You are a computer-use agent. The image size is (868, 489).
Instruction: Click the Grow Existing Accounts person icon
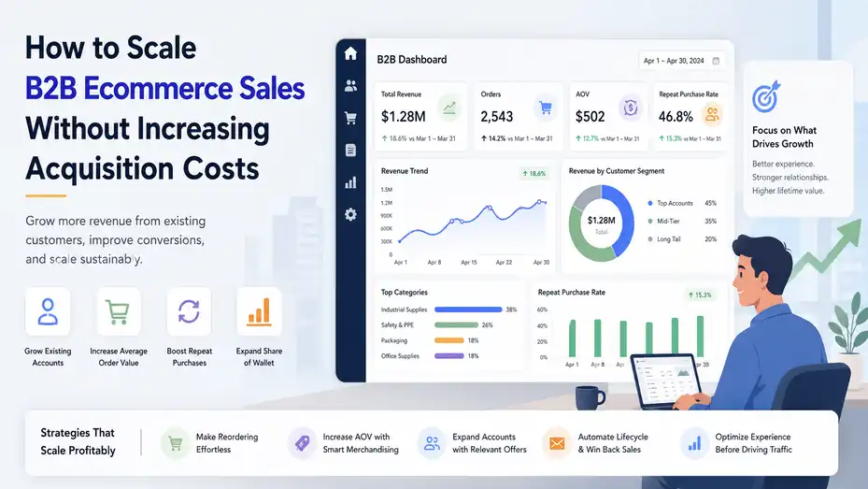coord(48,311)
